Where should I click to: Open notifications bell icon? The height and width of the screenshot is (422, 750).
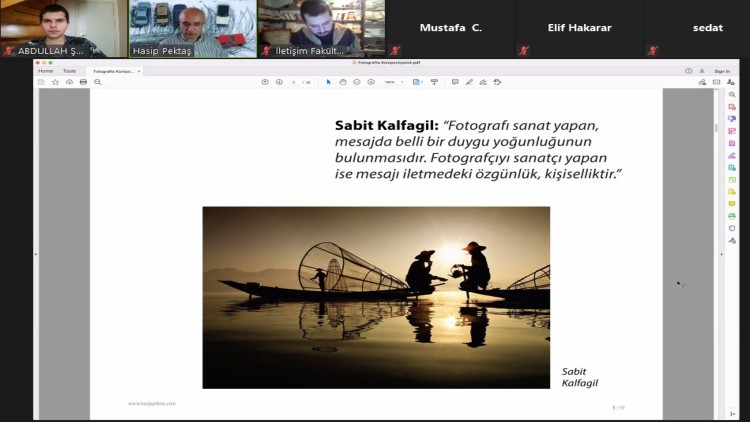[702, 71]
